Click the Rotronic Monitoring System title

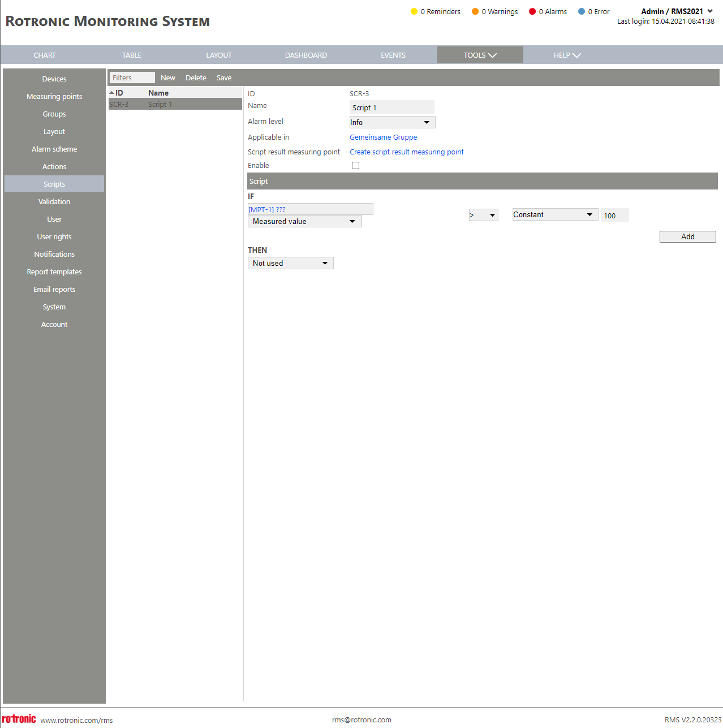tap(107, 21)
